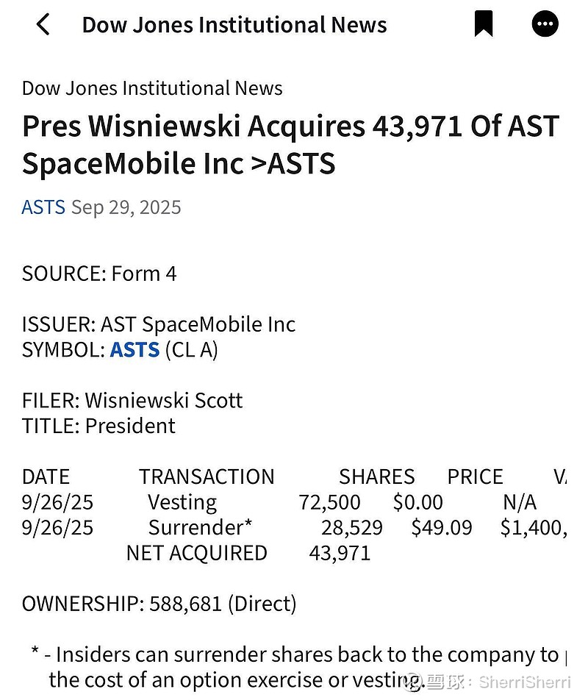This screenshot has width=588, height=700.
Task: Bookmark this news article
Action: pyautogui.click(x=483, y=24)
